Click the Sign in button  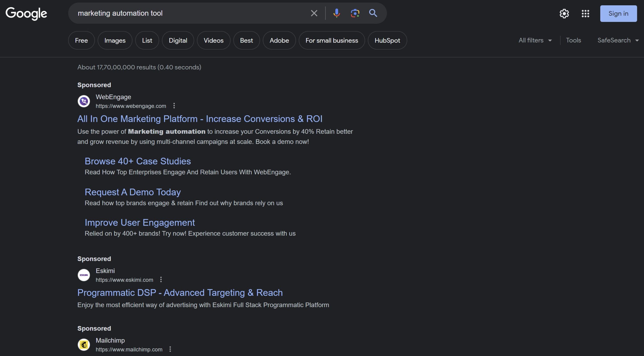[618, 14]
